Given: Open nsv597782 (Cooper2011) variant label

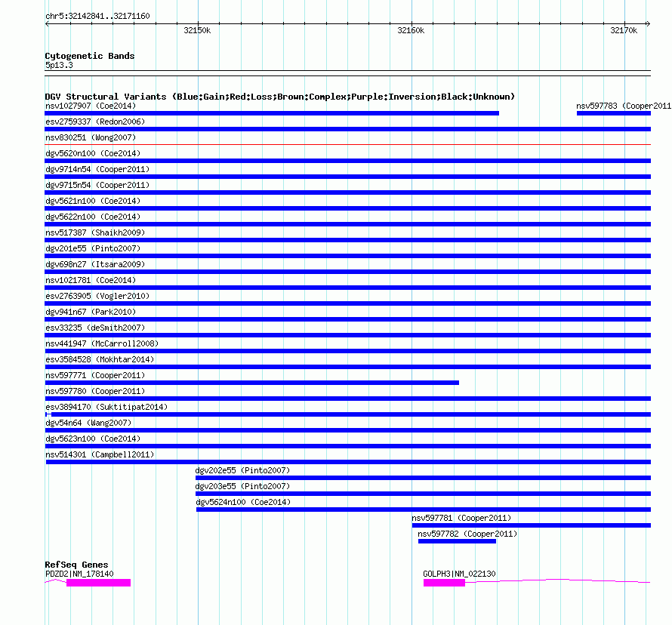Looking at the screenshot, I should pyautogui.click(x=467, y=534).
